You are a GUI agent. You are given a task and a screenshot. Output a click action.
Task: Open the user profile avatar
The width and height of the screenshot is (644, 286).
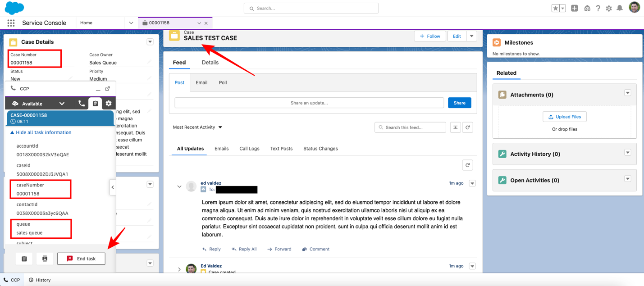pos(634,8)
